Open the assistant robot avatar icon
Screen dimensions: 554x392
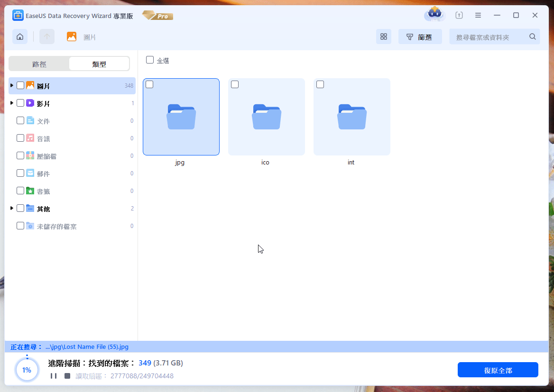(x=434, y=15)
